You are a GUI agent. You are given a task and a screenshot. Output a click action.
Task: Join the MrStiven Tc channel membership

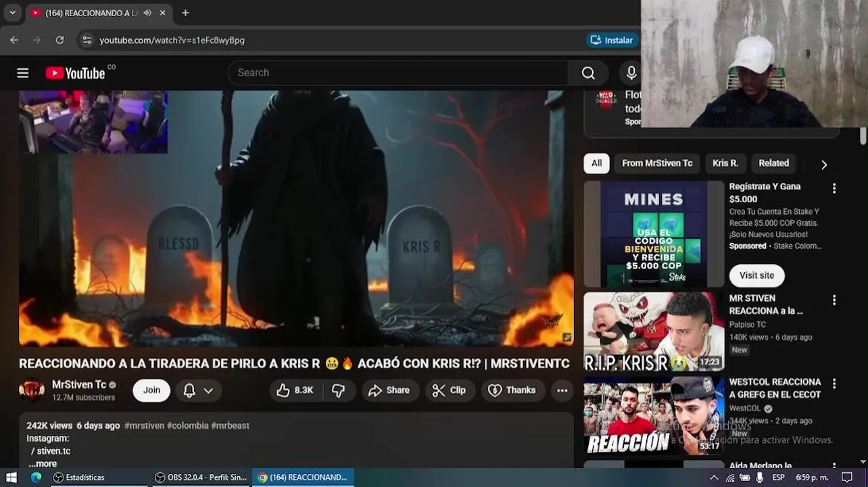coord(151,390)
